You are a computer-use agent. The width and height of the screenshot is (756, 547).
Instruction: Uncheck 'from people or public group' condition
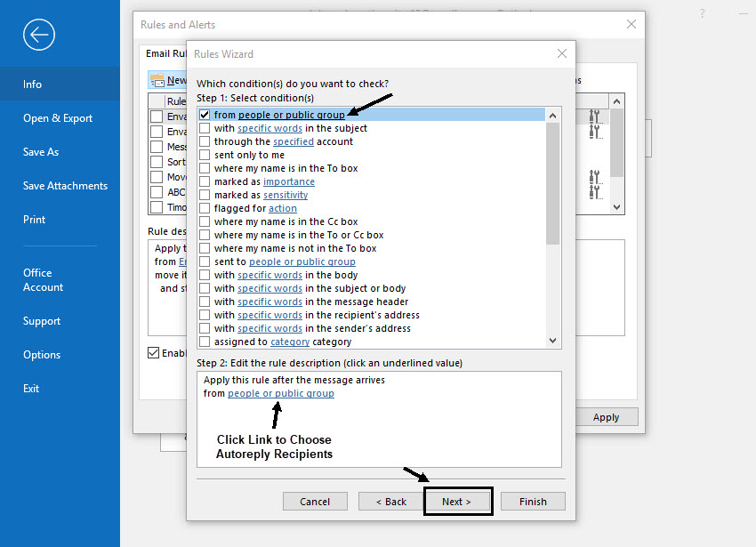tap(205, 115)
